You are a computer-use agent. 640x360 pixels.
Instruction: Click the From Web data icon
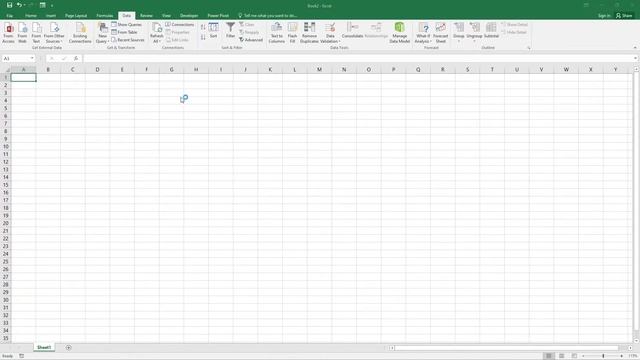tap(22, 33)
